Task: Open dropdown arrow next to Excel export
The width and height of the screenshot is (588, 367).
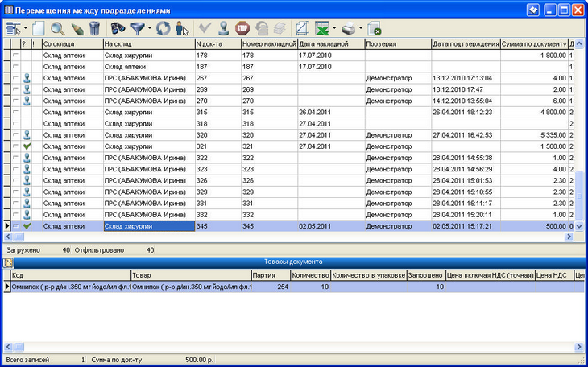Action: [333, 28]
